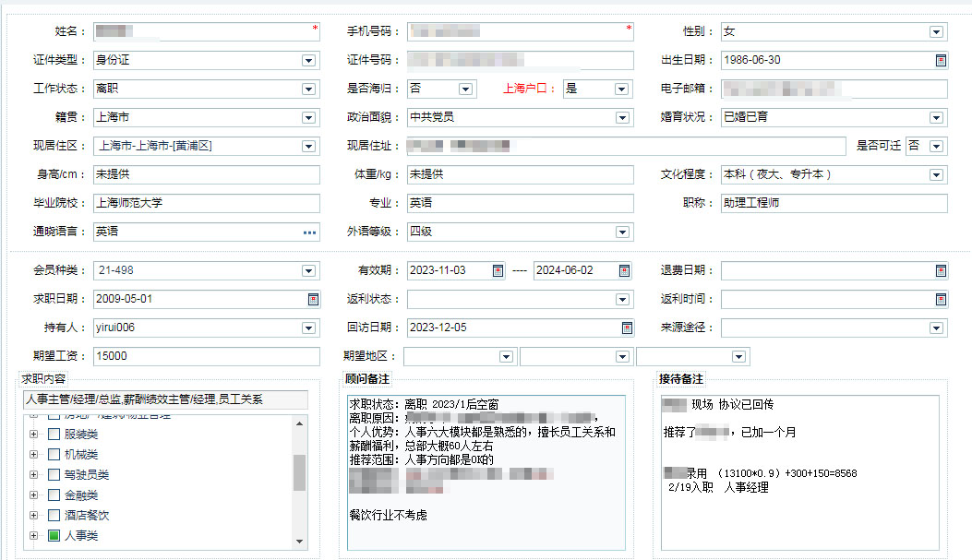Open the 上海户口 dropdown

(621, 89)
